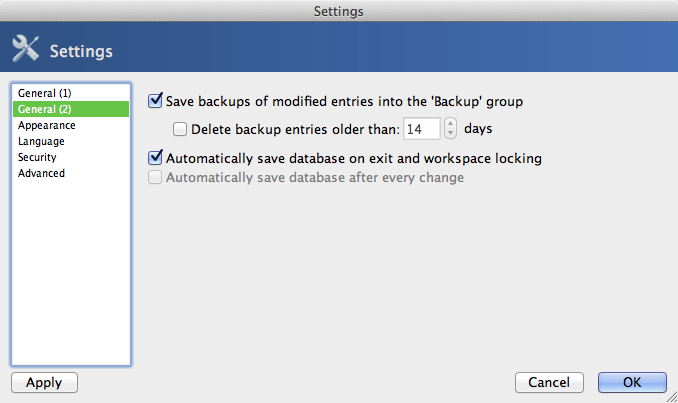Click the 'Settings' header banner text

81,51
